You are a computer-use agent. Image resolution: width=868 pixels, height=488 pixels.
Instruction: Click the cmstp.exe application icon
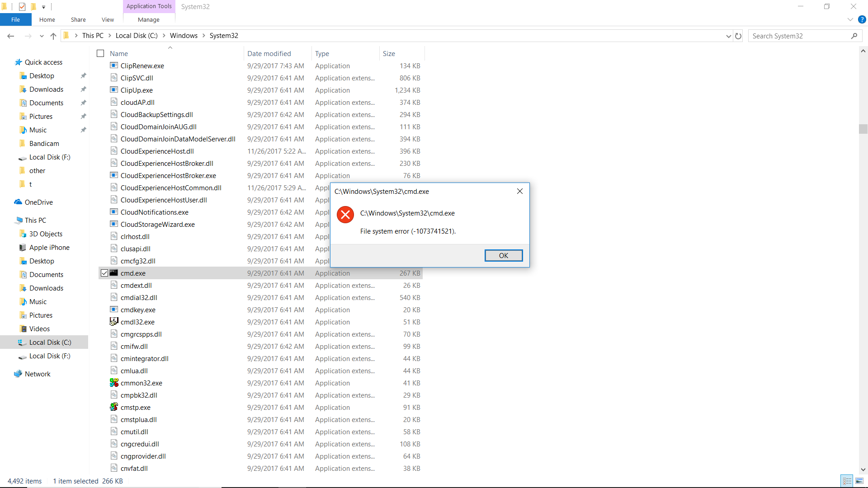[x=114, y=407]
